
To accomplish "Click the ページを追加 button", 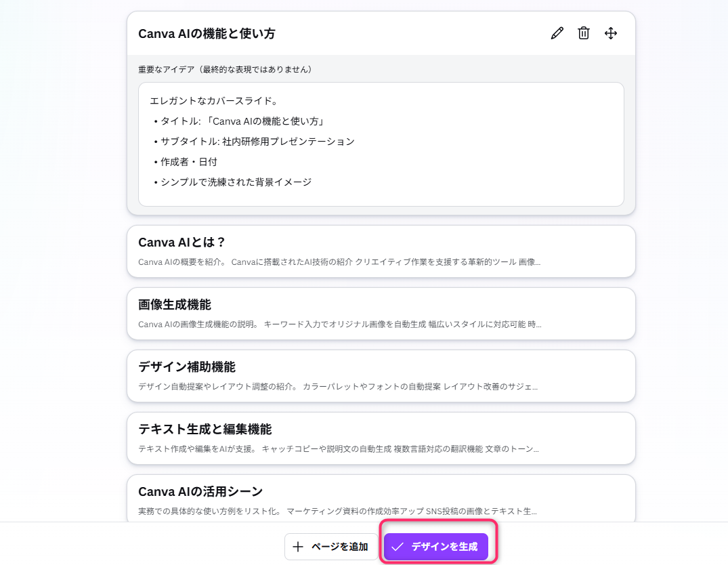I will (331, 547).
